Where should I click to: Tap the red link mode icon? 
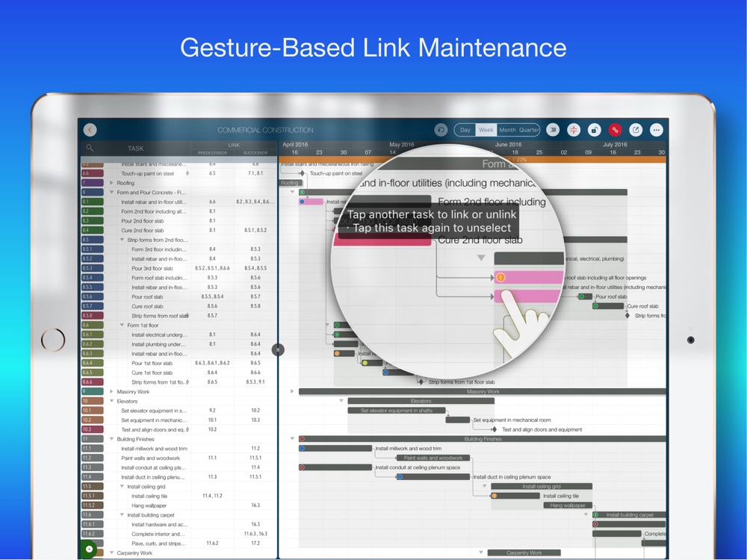click(615, 130)
